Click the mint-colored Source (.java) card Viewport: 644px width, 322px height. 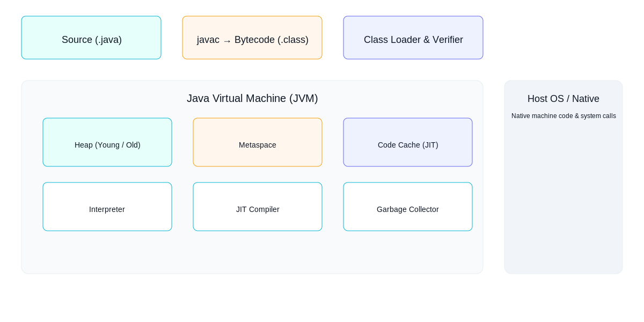tap(91, 38)
